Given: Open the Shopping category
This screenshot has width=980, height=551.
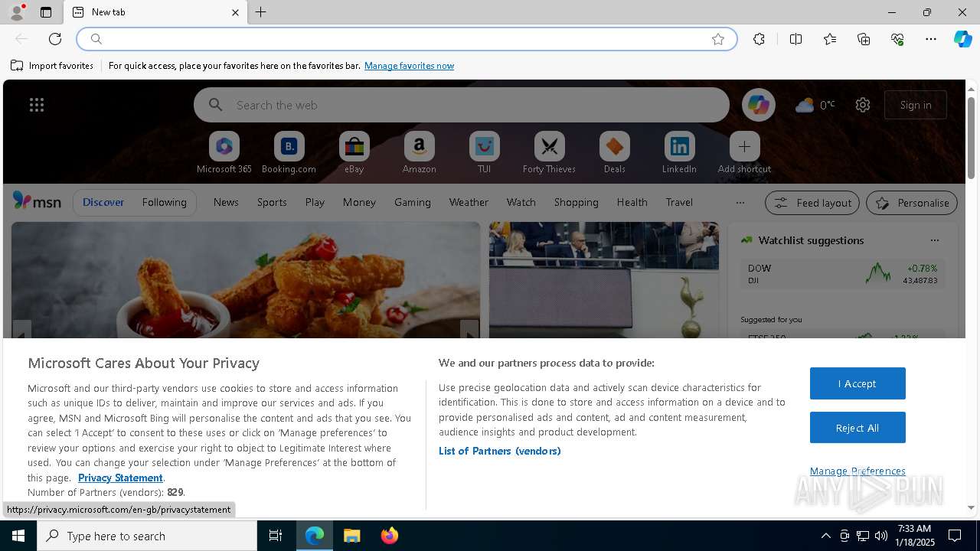Looking at the screenshot, I should click(x=577, y=202).
